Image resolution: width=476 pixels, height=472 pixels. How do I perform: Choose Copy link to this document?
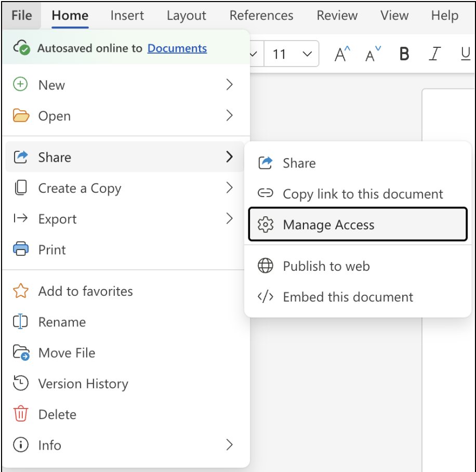pos(358,194)
